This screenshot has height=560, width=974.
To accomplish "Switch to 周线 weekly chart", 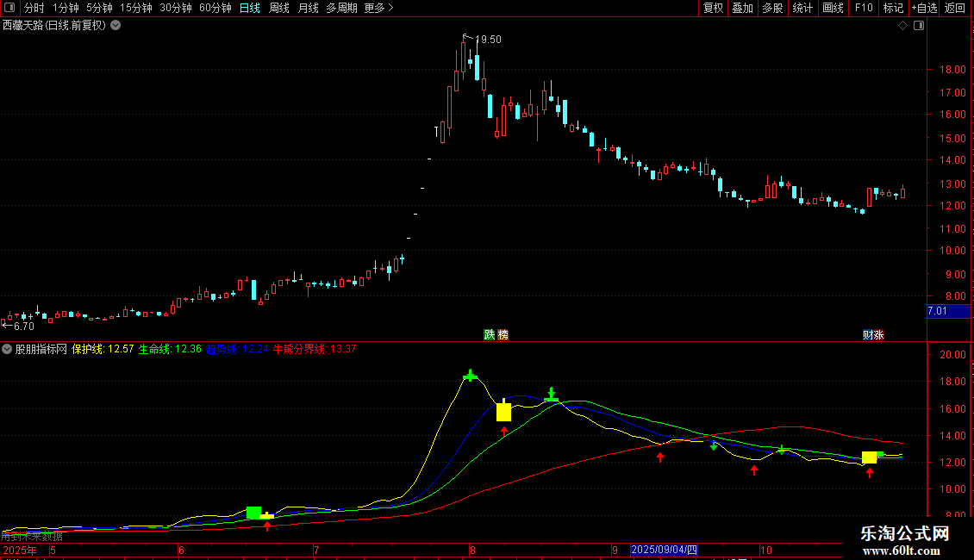I will click(x=279, y=8).
